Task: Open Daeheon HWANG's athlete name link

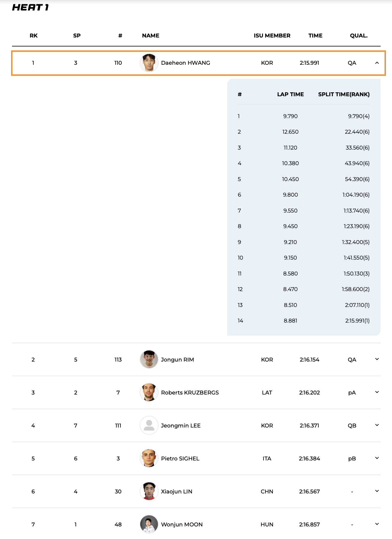Action: pyautogui.click(x=186, y=63)
